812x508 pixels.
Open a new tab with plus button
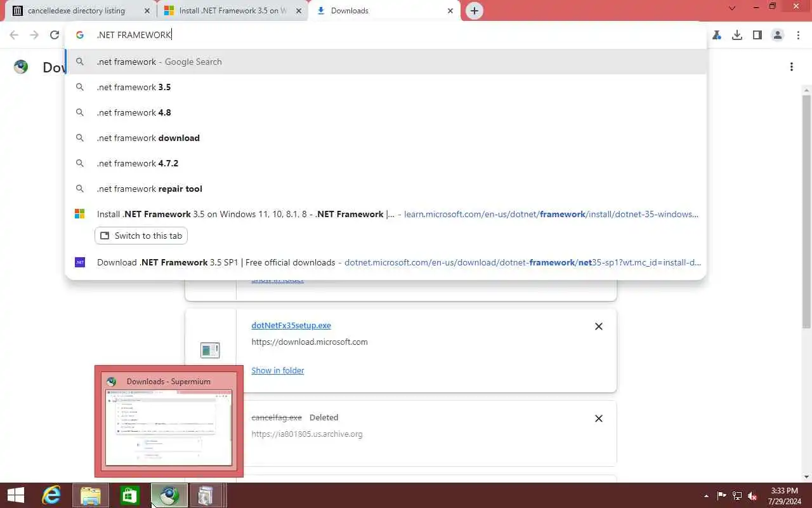tap(474, 11)
